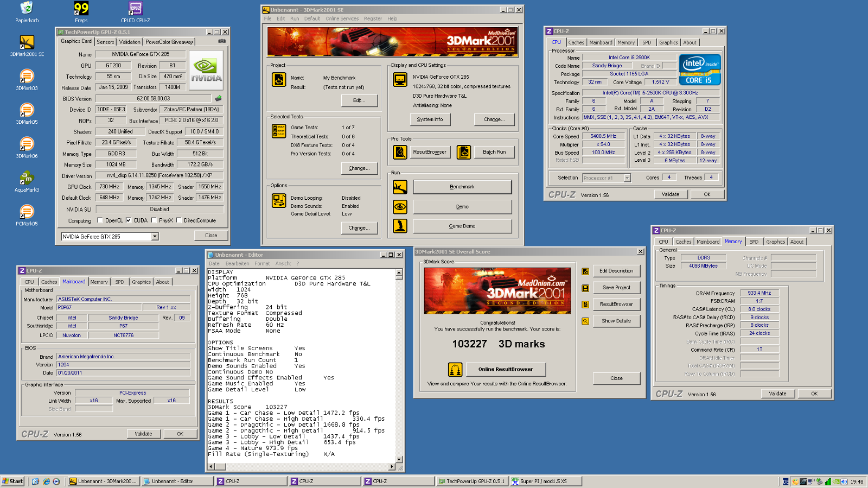Click Show Details in score window
The image size is (868, 488).
click(616, 321)
